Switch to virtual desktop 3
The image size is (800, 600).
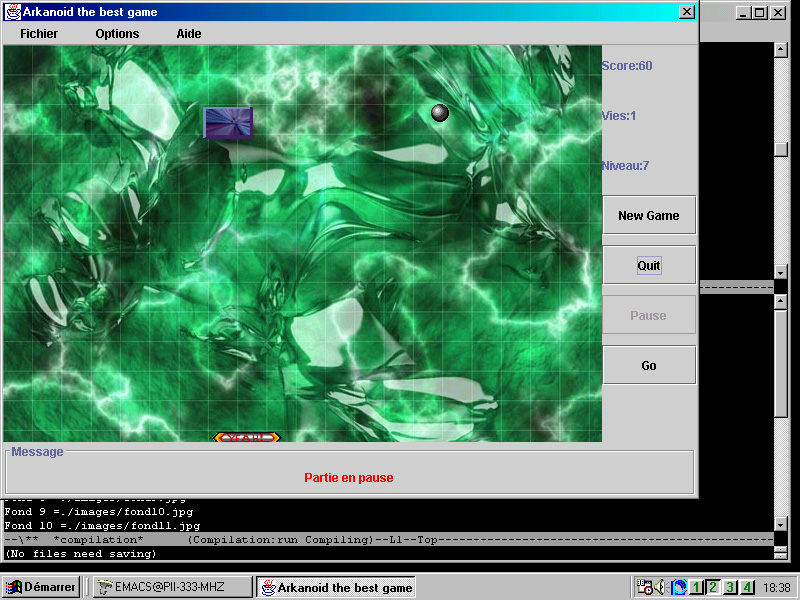[x=731, y=587]
